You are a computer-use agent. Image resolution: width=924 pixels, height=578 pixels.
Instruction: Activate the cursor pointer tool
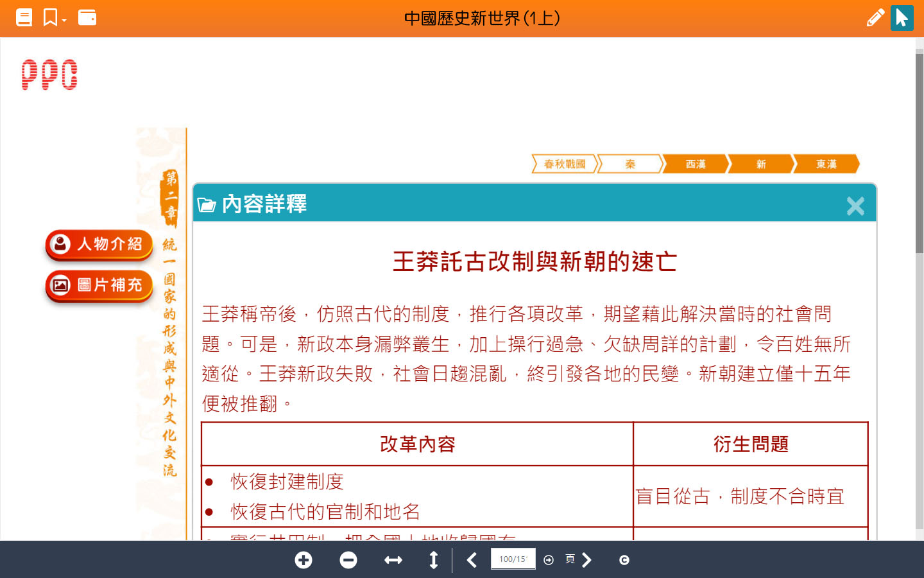coord(902,17)
